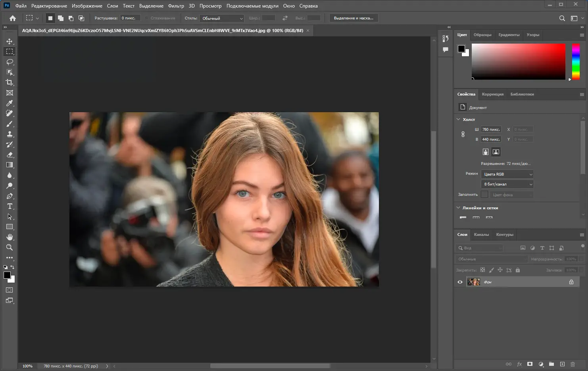Open the Стиль dropdown in options bar

221,18
